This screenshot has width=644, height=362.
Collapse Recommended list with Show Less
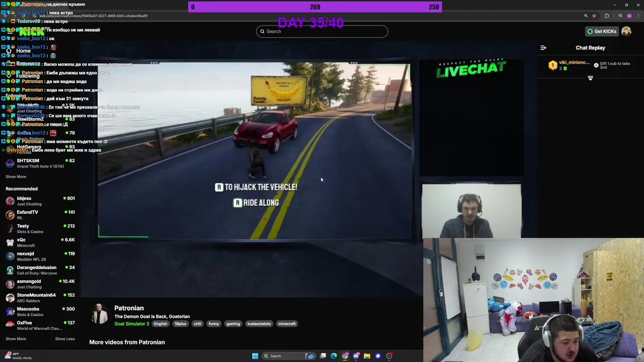pos(65,339)
